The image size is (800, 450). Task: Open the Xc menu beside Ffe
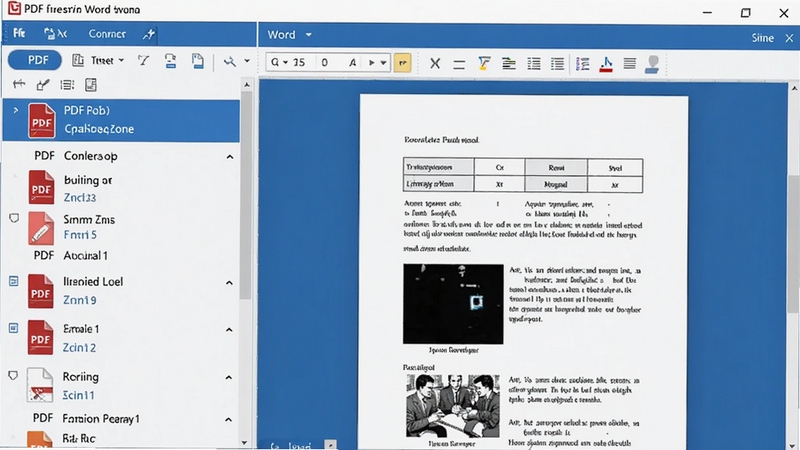pos(56,34)
